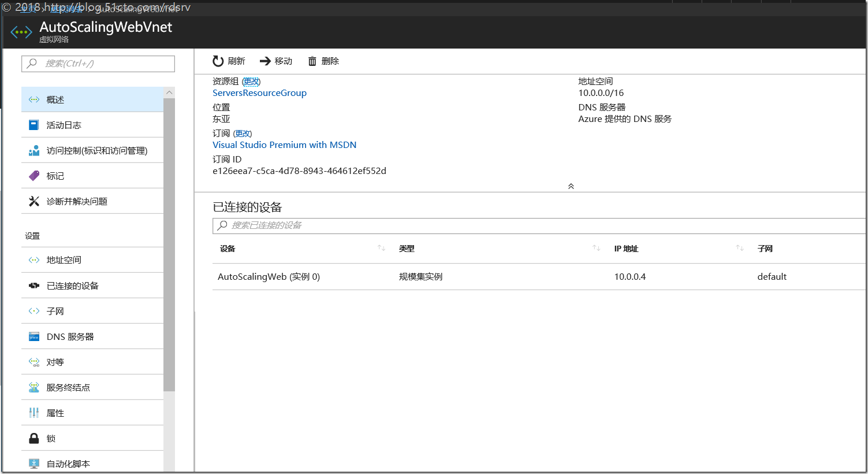868x474 pixels.
Task: Focus the 搜索(Ctrl+/) sidebar search field
Action: pos(98,64)
